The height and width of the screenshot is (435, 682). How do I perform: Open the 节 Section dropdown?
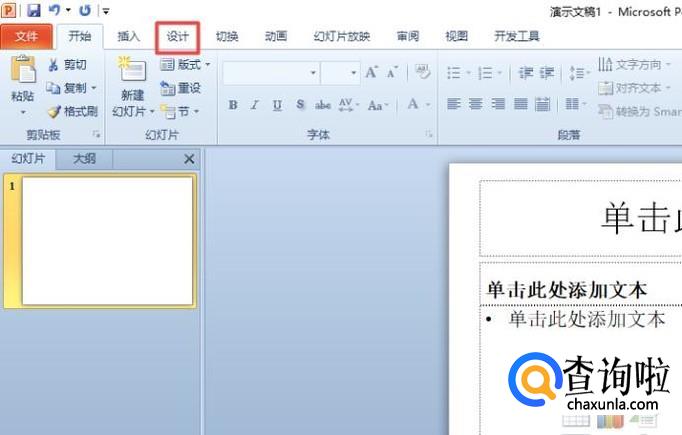[180, 111]
